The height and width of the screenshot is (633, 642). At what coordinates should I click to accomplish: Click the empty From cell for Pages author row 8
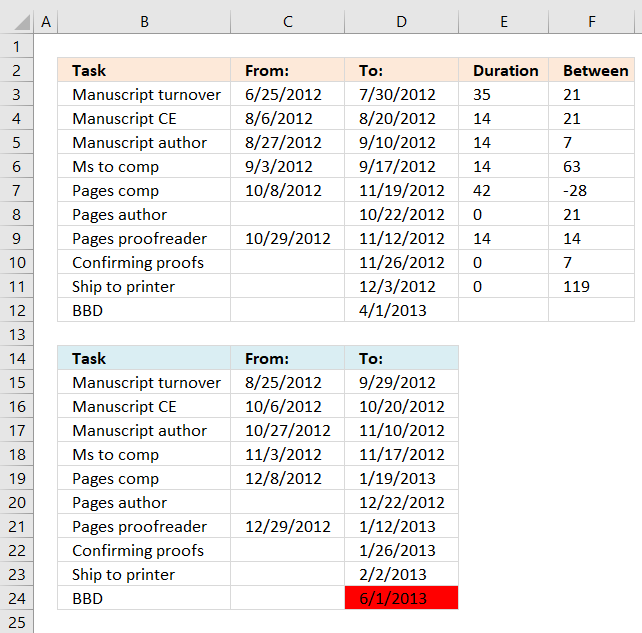[287, 215]
